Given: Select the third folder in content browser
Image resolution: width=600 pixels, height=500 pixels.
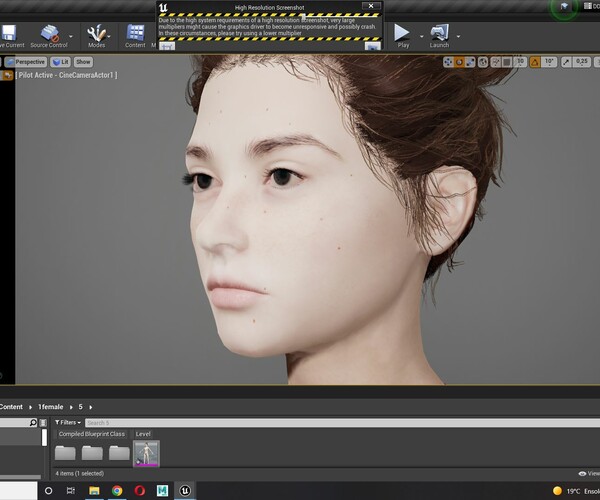Looking at the screenshot, I should click(119, 453).
